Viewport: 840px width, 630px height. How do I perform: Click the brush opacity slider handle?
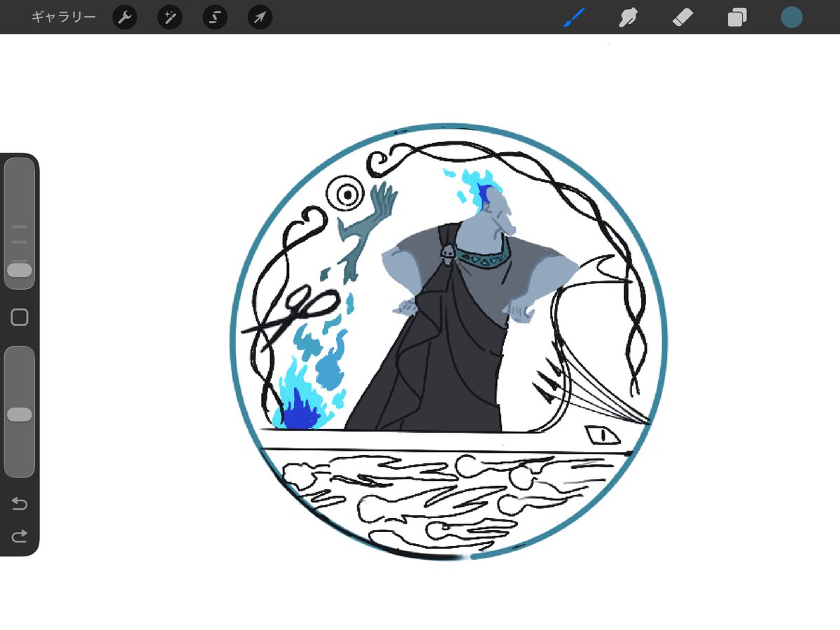pos(20,414)
